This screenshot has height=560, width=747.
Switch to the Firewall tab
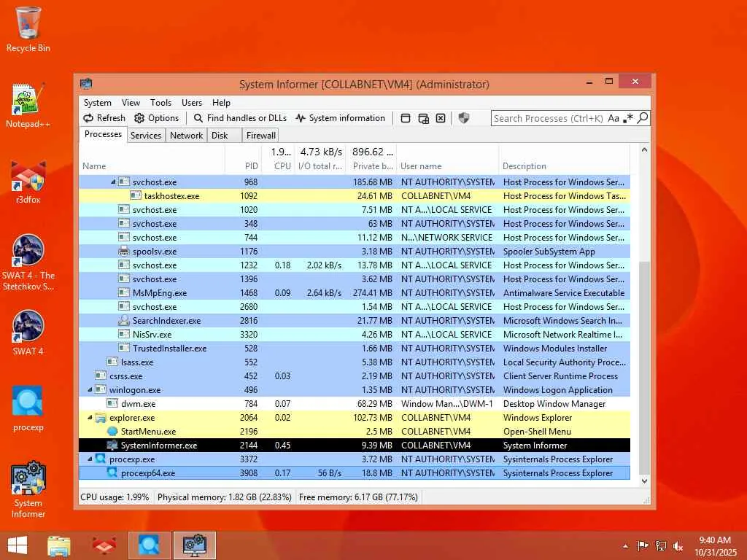tap(260, 135)
